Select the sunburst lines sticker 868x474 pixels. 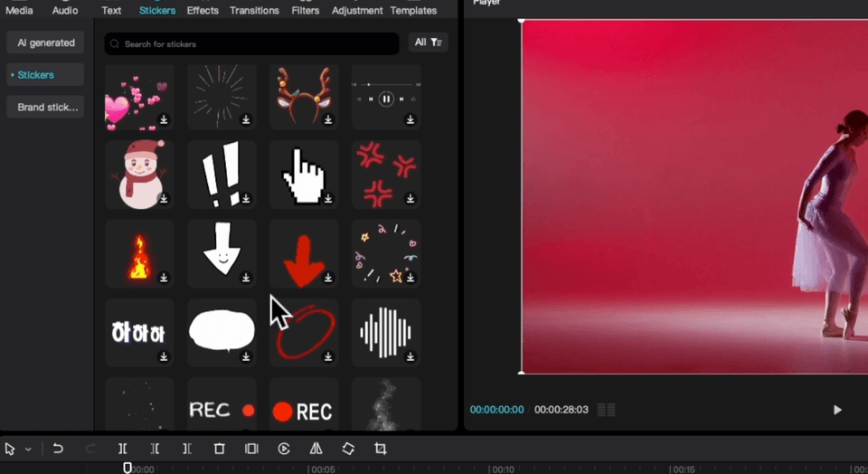(222, 98)
